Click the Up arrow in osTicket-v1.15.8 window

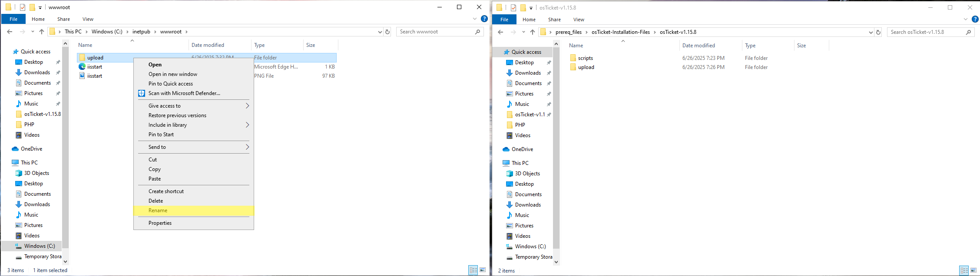pos(533,32)
